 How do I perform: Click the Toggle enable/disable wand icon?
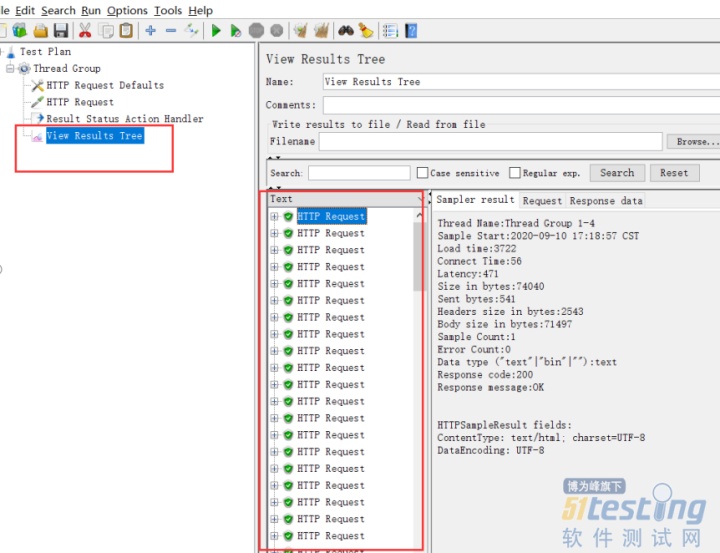point(191,31)
